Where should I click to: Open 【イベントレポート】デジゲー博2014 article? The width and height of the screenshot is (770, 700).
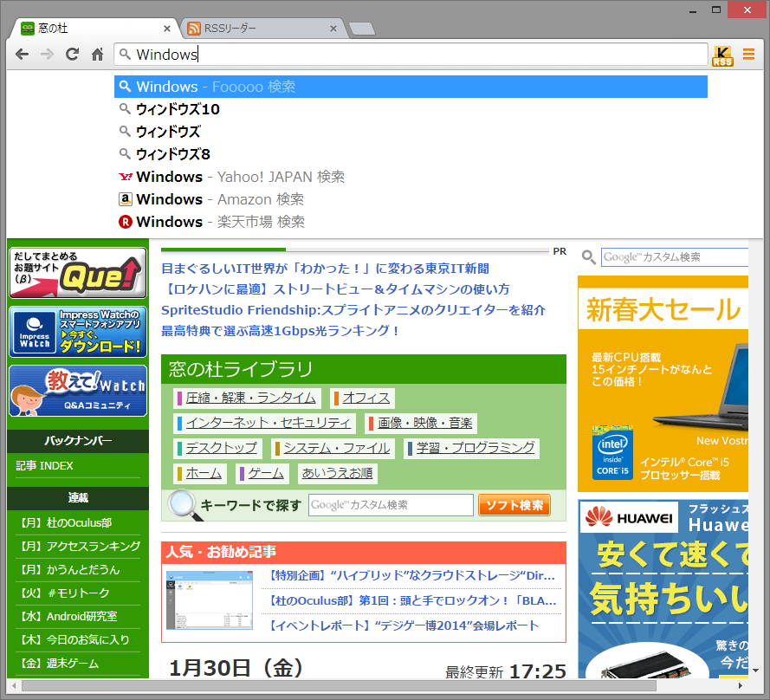pos(404,625)
